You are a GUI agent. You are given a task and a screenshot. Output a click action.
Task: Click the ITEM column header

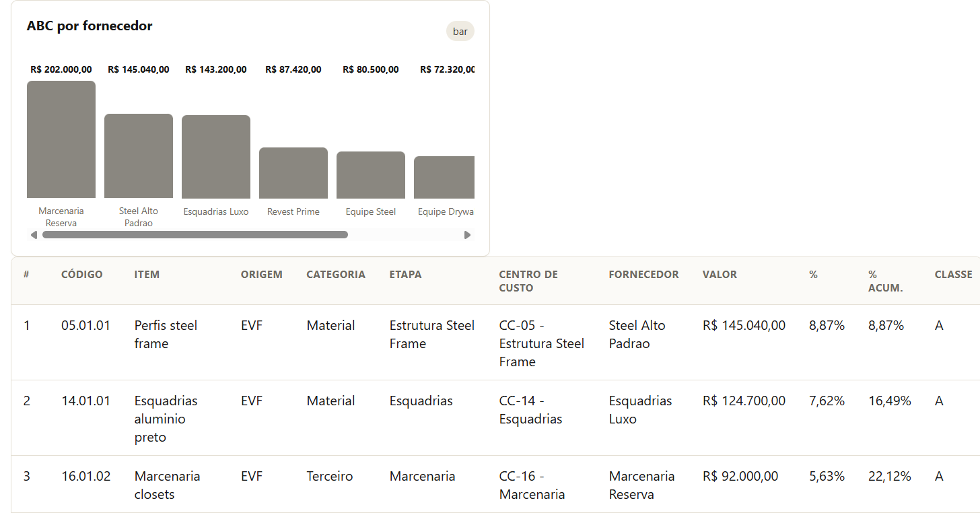(x=147, y=275)
